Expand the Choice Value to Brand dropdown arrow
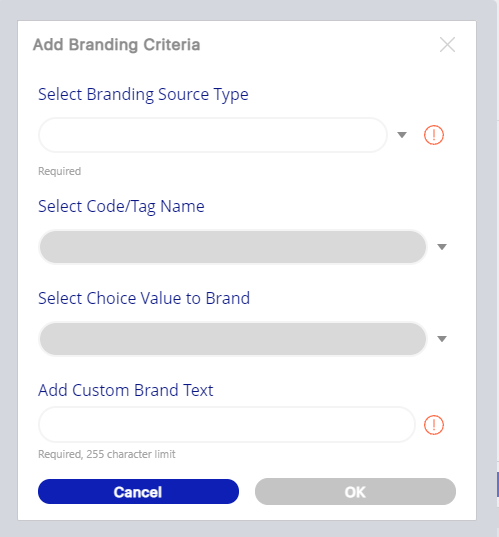 point(442,339)
